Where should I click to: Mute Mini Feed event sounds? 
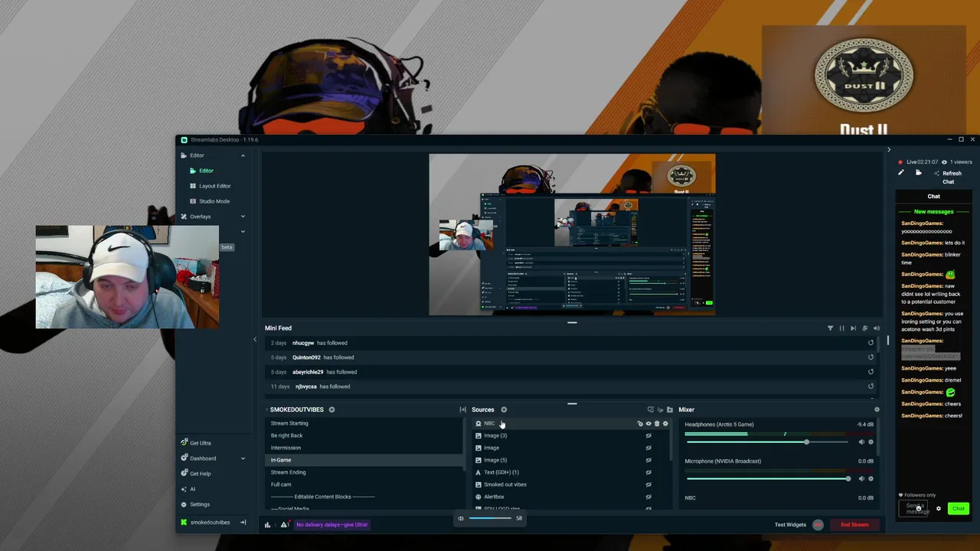coord(877,328)
